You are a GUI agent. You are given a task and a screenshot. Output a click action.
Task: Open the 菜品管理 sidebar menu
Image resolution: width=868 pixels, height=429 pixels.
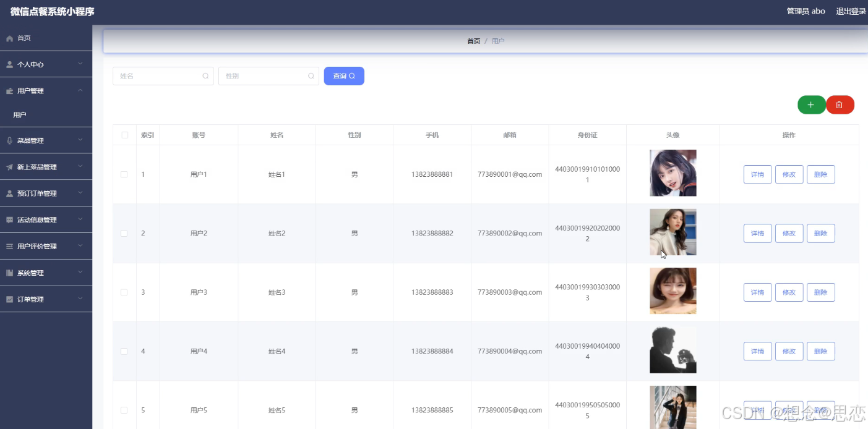click(x=46, y=140)
